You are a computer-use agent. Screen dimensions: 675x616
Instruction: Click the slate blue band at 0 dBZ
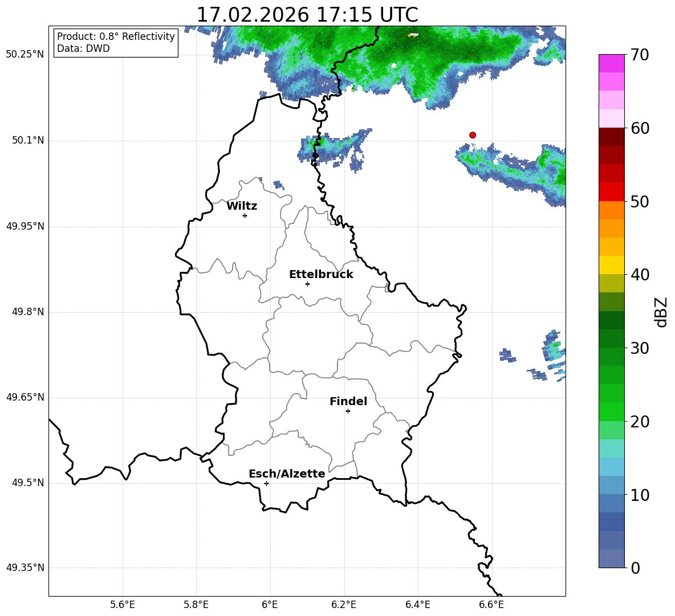click(611, 559)
